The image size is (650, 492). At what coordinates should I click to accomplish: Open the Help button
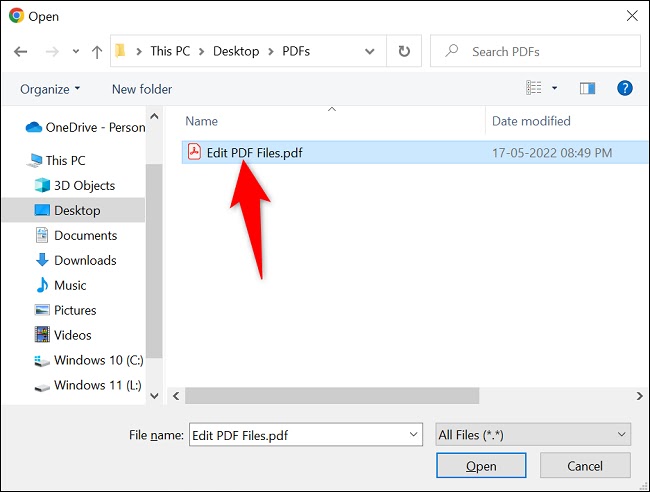tap(625, 88)
